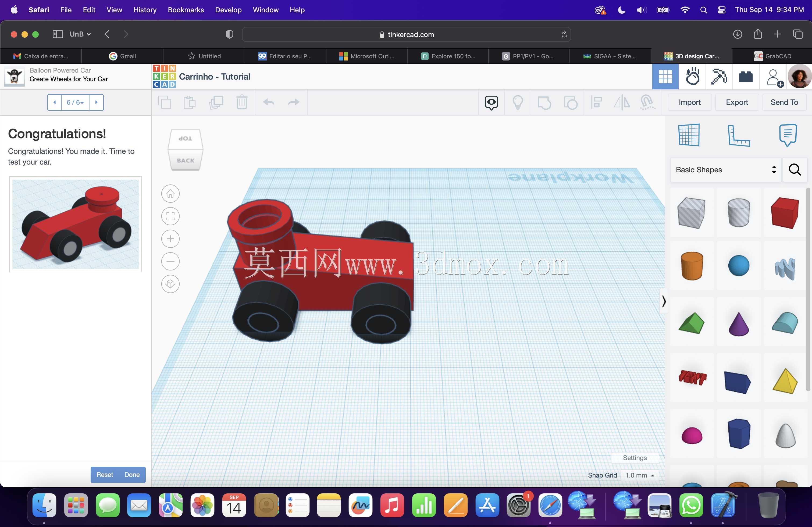
Task: Click the Group shapes icon
Action: pos(544,102)
